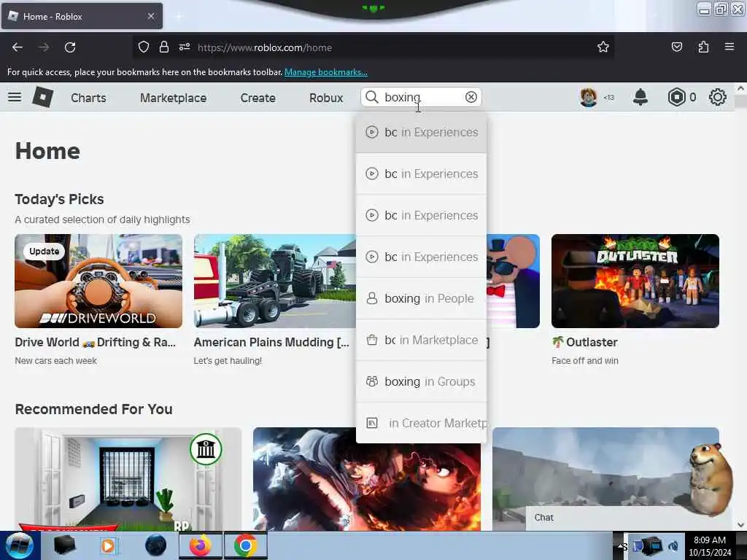Viewport: 747px width, 560px height.
Task: Reload the current page
Action: click(x=70, y=47)
